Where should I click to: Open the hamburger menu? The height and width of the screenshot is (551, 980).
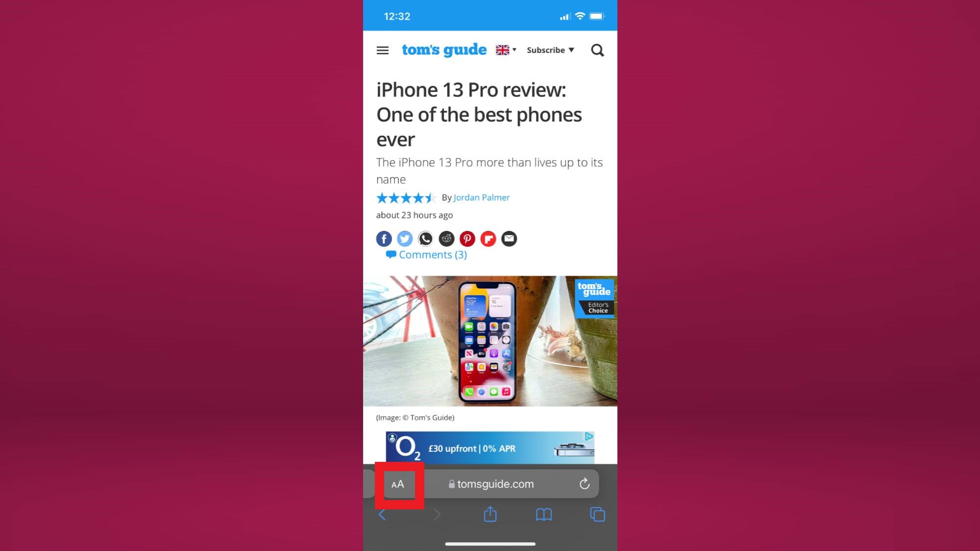382,50
